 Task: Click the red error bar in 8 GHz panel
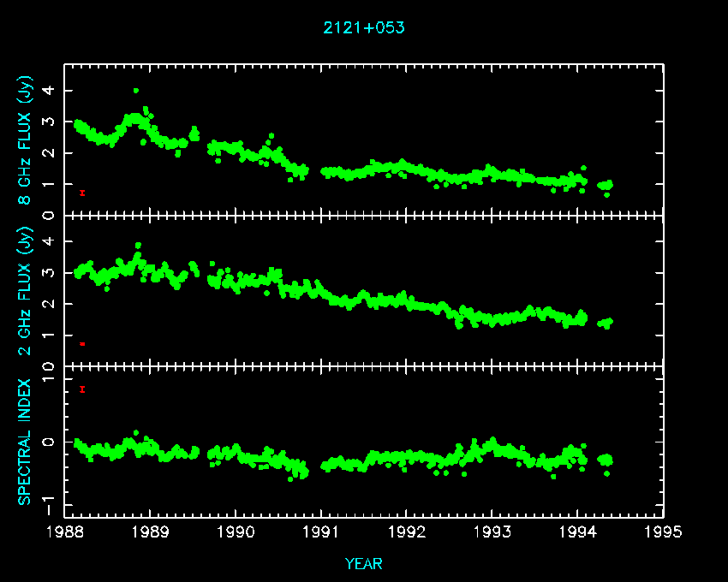click(x=82, y=193)
